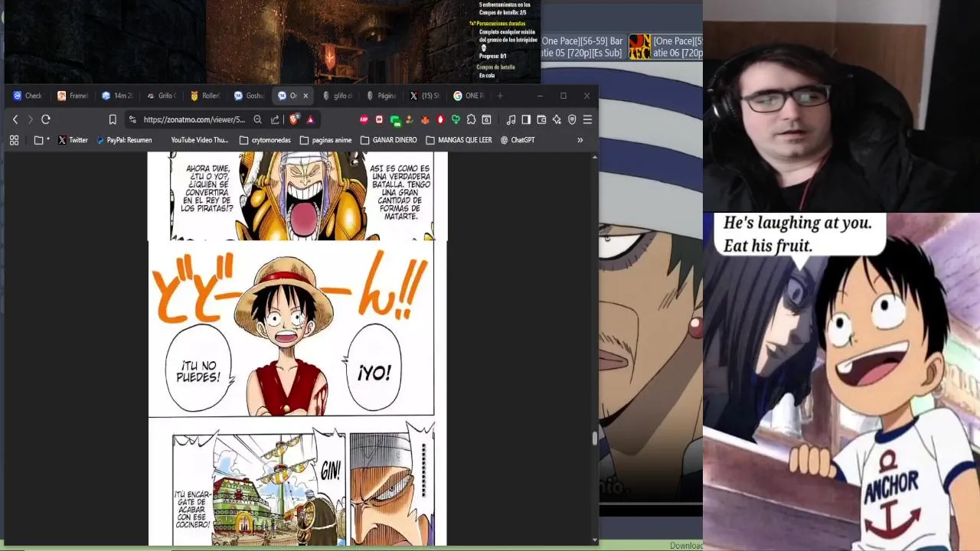Switch to the X (15) tab
The image size is (980, 551).
pos(425,96)
